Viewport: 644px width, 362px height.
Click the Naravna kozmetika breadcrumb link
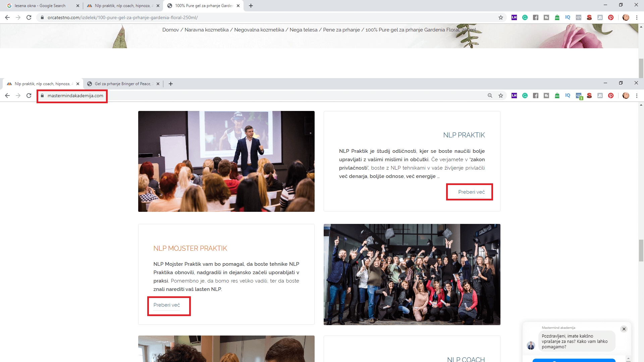click(207, 30)
